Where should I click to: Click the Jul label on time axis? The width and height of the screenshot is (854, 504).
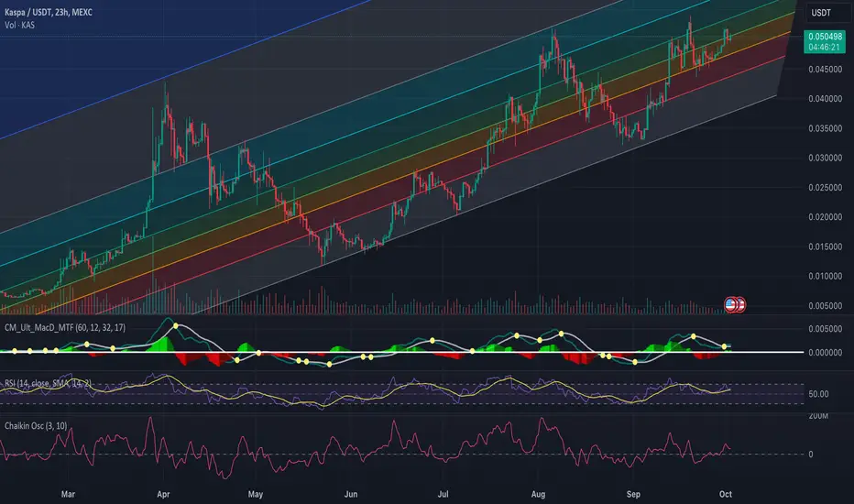point(443,494)
